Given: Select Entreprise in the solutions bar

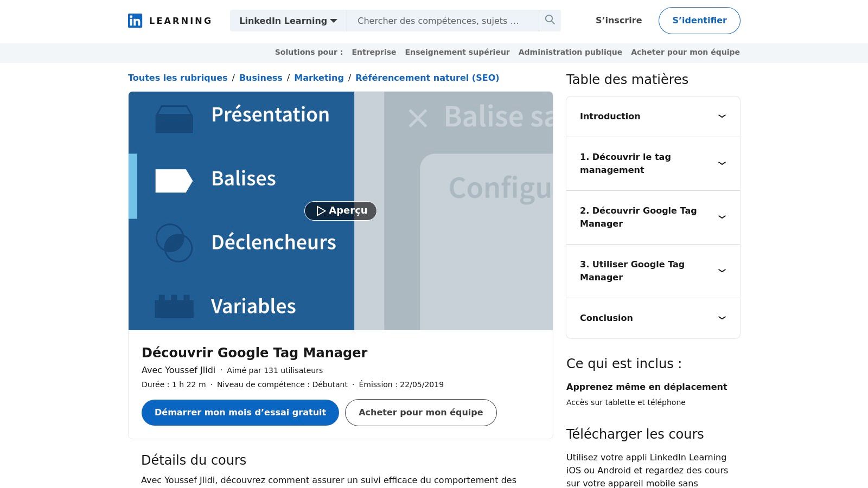Looking at the screenshot, I should pyautogui.click(x=374, y=52).
